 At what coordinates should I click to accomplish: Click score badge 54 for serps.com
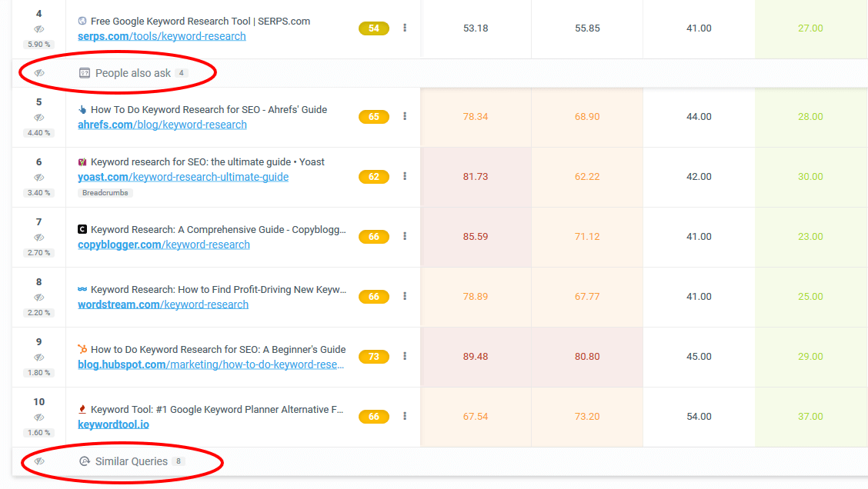(x=374, y=28)
